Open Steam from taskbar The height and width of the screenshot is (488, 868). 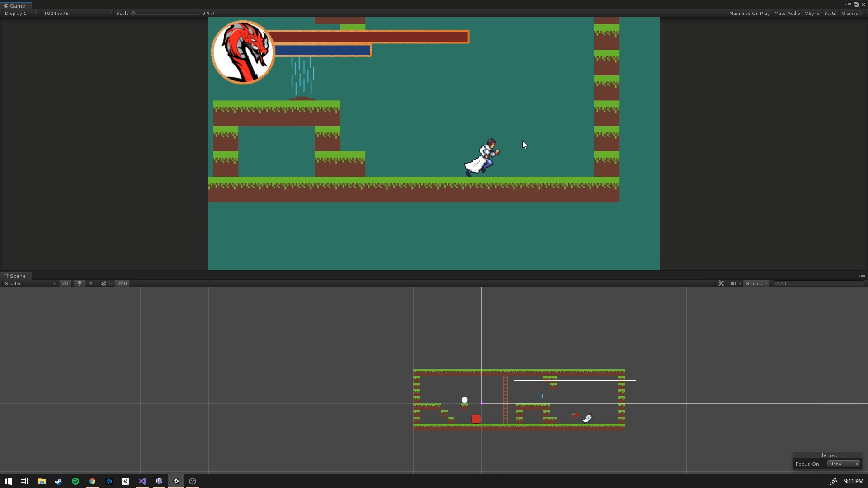58,481
